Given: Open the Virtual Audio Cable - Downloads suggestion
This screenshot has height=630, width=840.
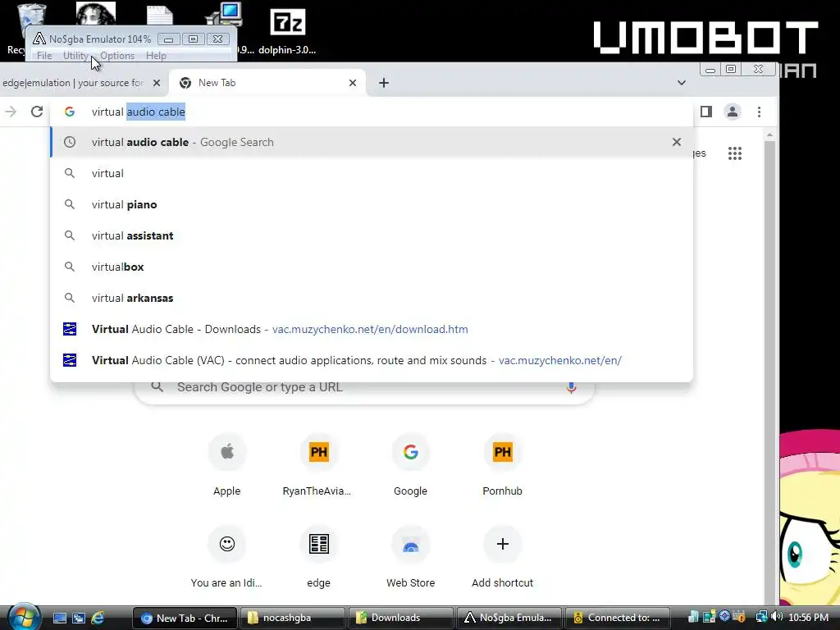Looking at the screenshot, I should click(372, 329).
